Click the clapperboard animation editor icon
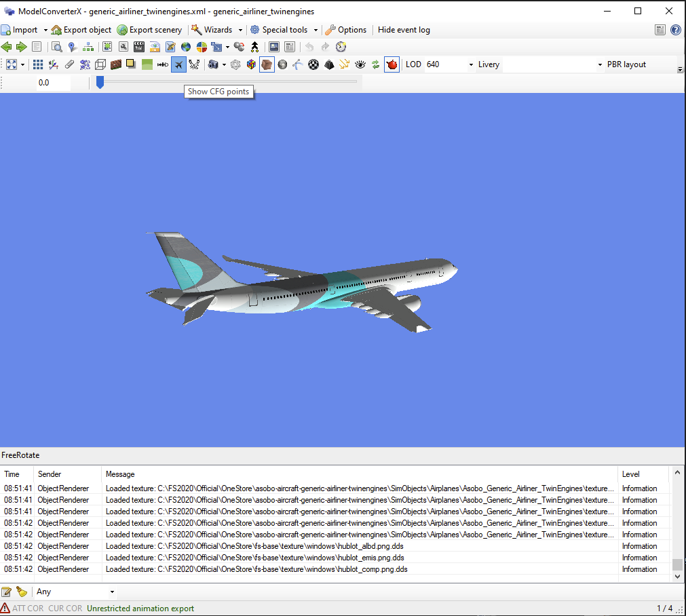Screen dimensions: 686x616 click(138, 47)
